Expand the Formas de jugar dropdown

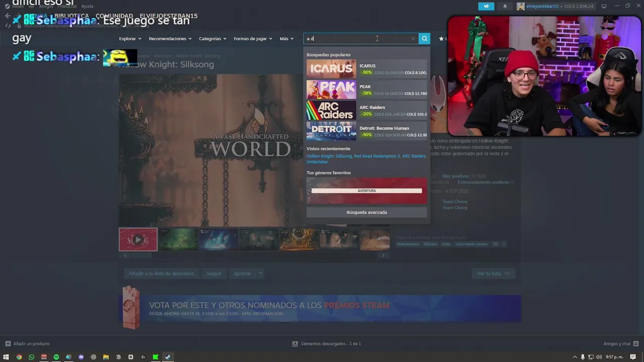click(x=253, y=39)
